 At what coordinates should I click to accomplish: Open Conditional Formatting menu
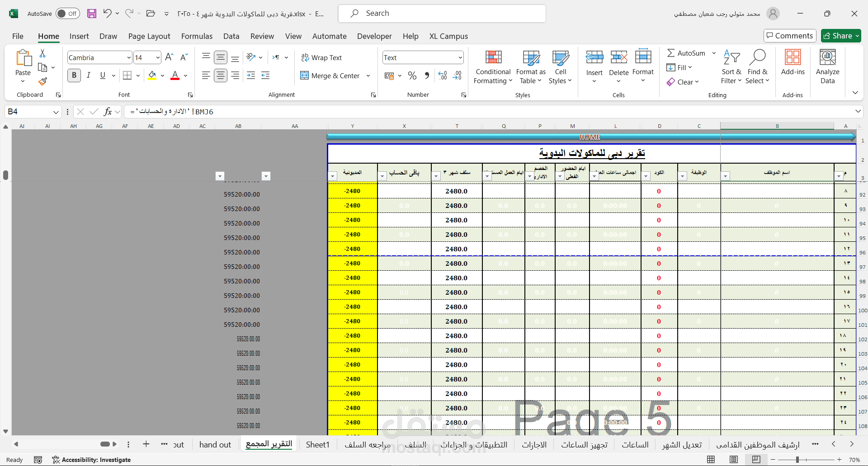[493, 67]
